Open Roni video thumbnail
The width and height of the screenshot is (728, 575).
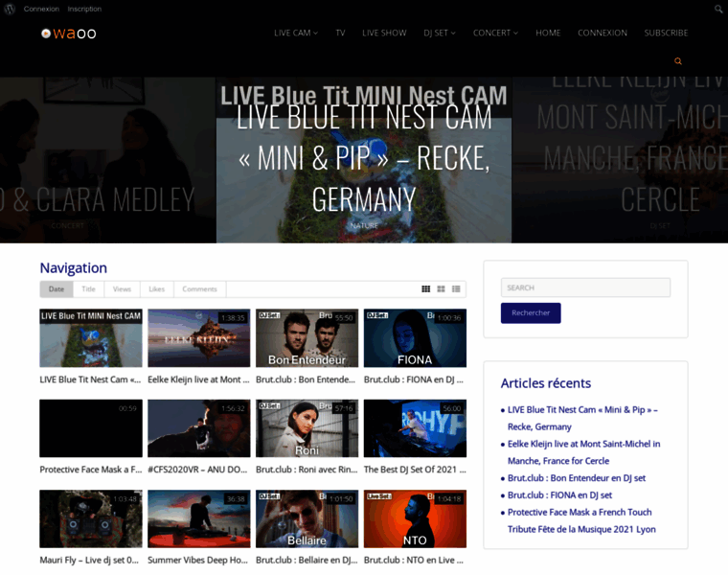pyautogui.click(x=307, y=428)
